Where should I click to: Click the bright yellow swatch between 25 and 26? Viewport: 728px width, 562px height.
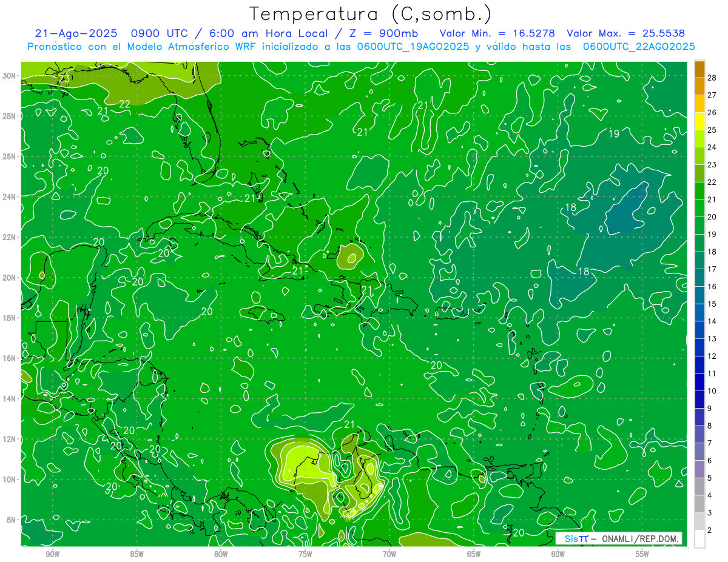pyautogui.click(x=699, y=121)
